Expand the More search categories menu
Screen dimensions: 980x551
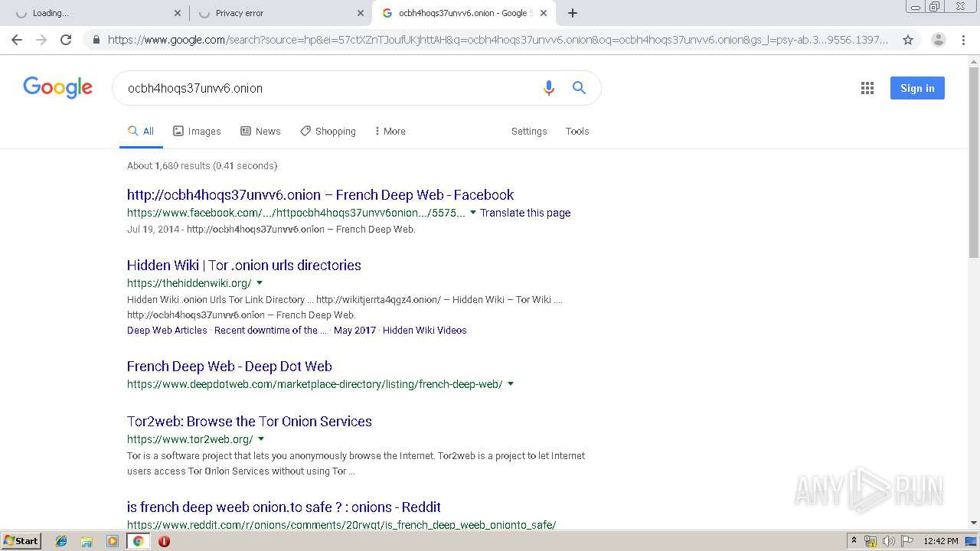(390, 132)
